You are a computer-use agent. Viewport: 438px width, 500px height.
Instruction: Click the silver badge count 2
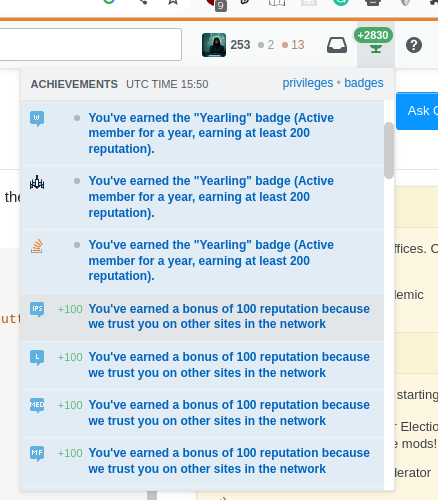[266, 45]
